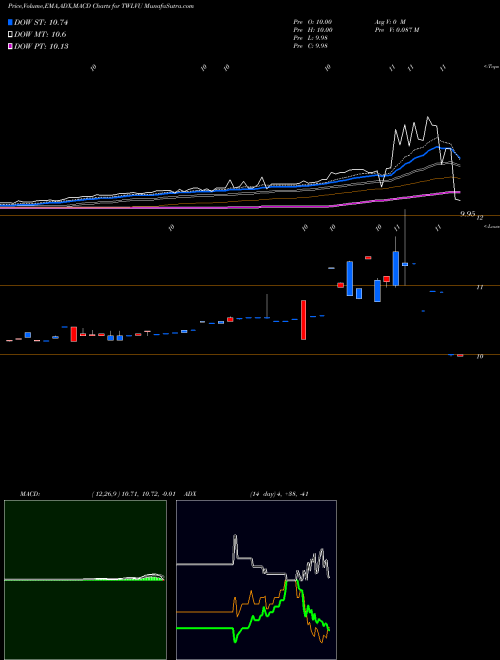Click the 10 price axis label
Image resolution: width=500 pixels, height=660 pixels.
click(x=479, y=357)
